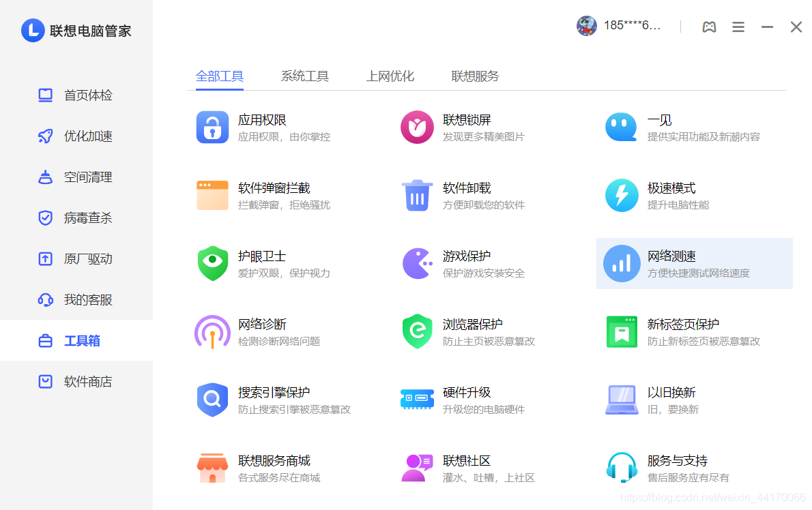Click 防止新标签页被恶意篡改 description
Image resolution: width=812 pixels, height=510 pixels.
tap(704, 342)
